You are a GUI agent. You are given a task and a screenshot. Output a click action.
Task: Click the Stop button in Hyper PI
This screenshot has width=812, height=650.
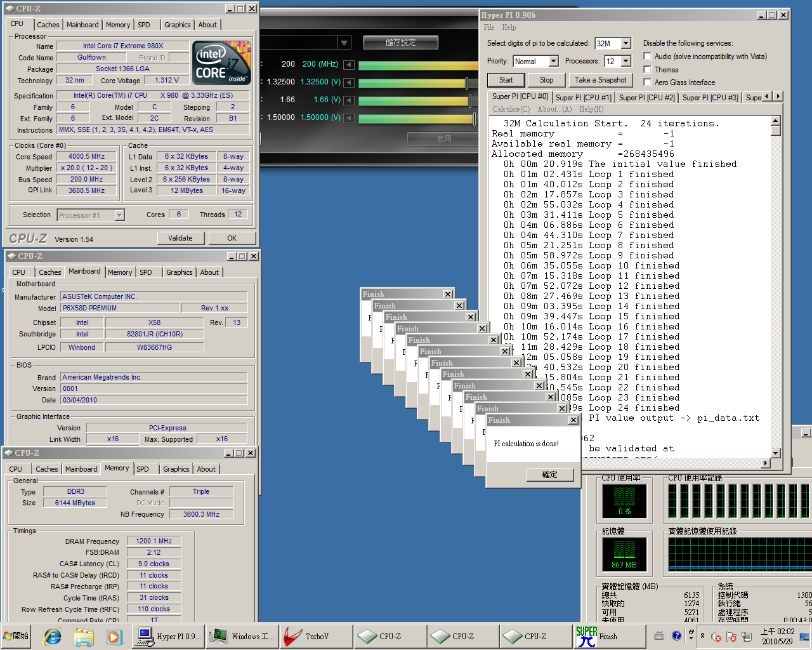coord(546,80)
